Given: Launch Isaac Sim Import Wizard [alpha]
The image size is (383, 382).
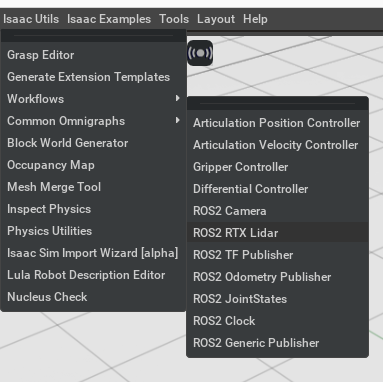Looking at the screenshot, I should point(93,253).
